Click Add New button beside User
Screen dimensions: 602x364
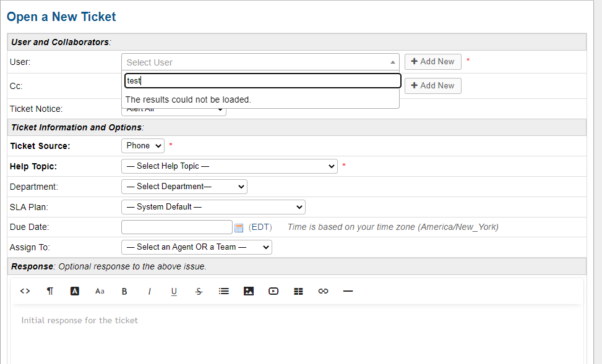[432, 62]
